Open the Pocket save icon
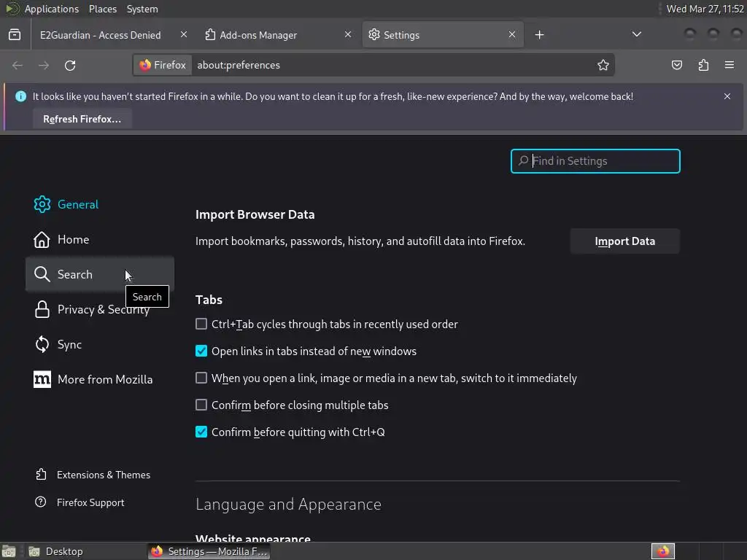The width and height of the screenshot is (747, 560). click(677, 66)
